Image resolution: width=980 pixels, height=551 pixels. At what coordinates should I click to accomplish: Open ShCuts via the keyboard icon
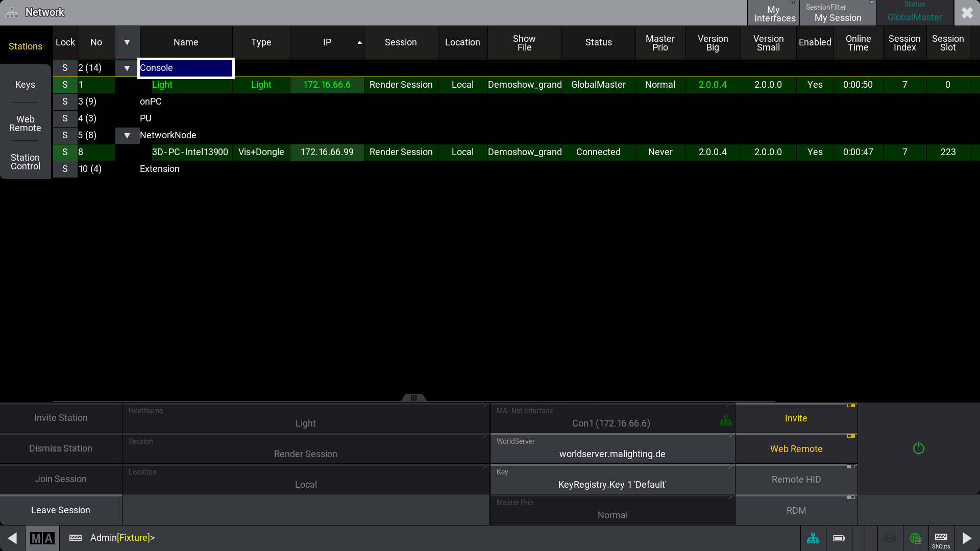pos(941,538)
